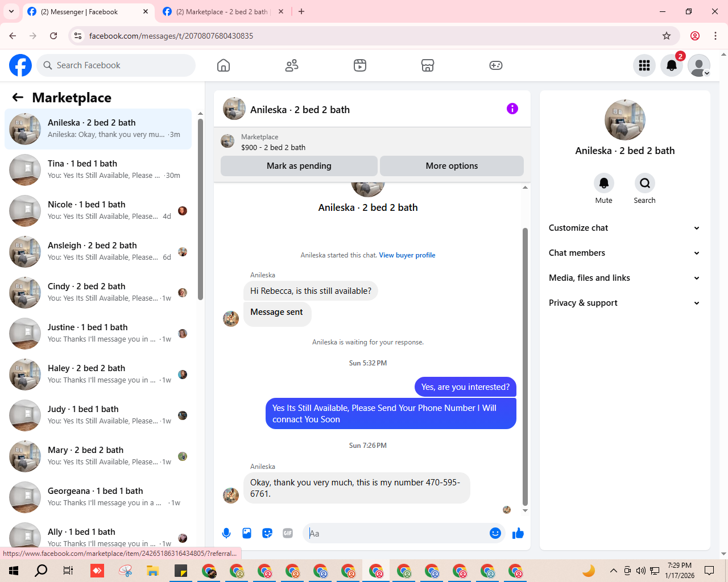The width and height of the screenshot is (728, 582).
Task: Expand Customize chat section
Action: 624,228
